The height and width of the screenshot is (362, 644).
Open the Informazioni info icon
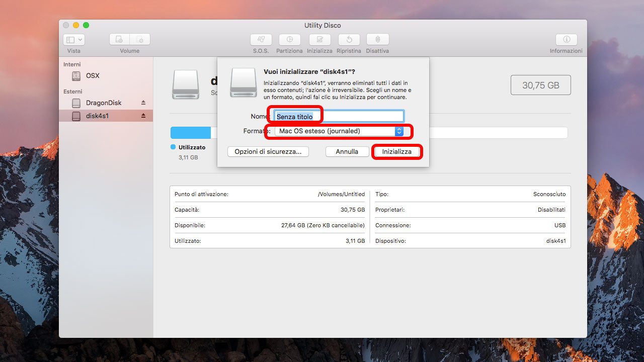[566, 40]
